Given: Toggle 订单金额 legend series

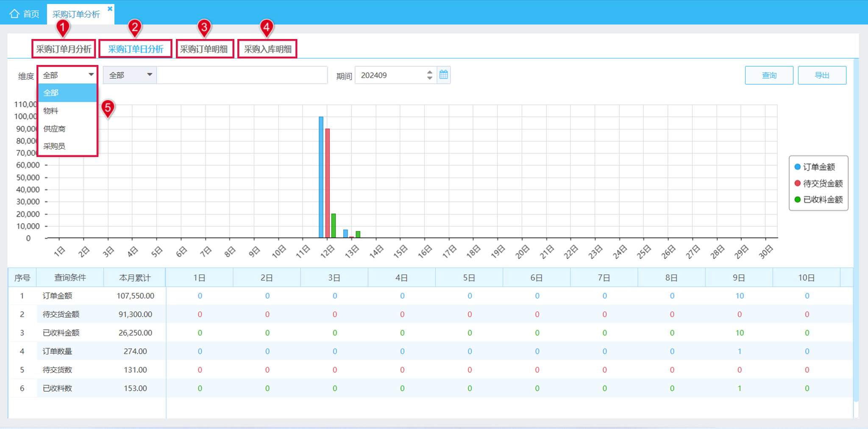Looking at the screenshot, I should click(x=815, y=167).
